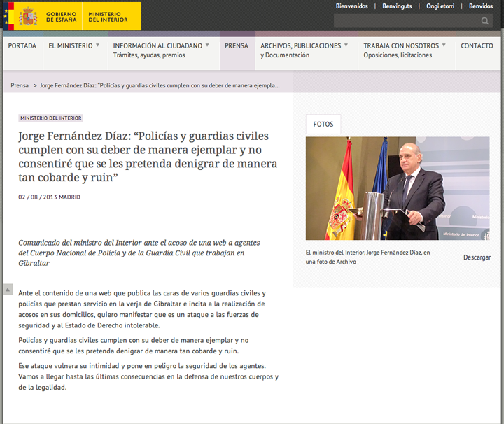
Task: Click the Ministerio del Interior header banner text
Action: tap(108, 17)
